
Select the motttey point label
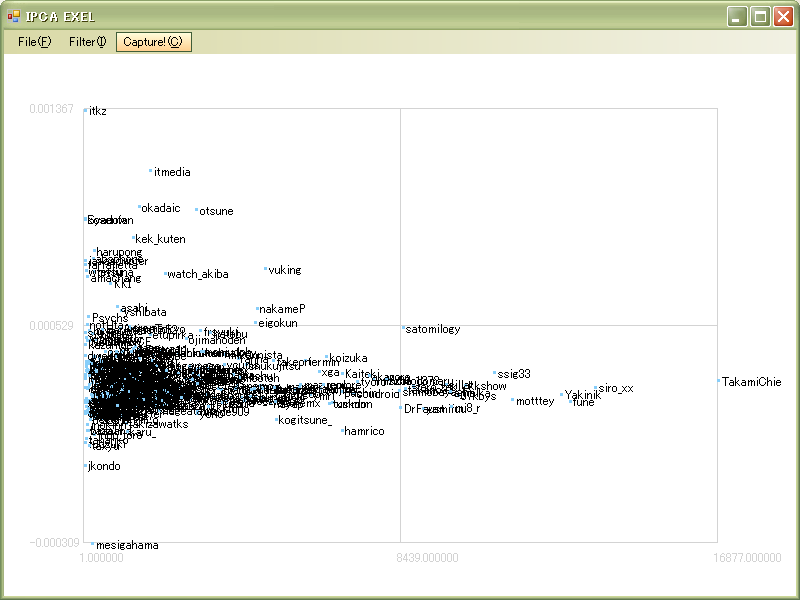pos(535,402)
